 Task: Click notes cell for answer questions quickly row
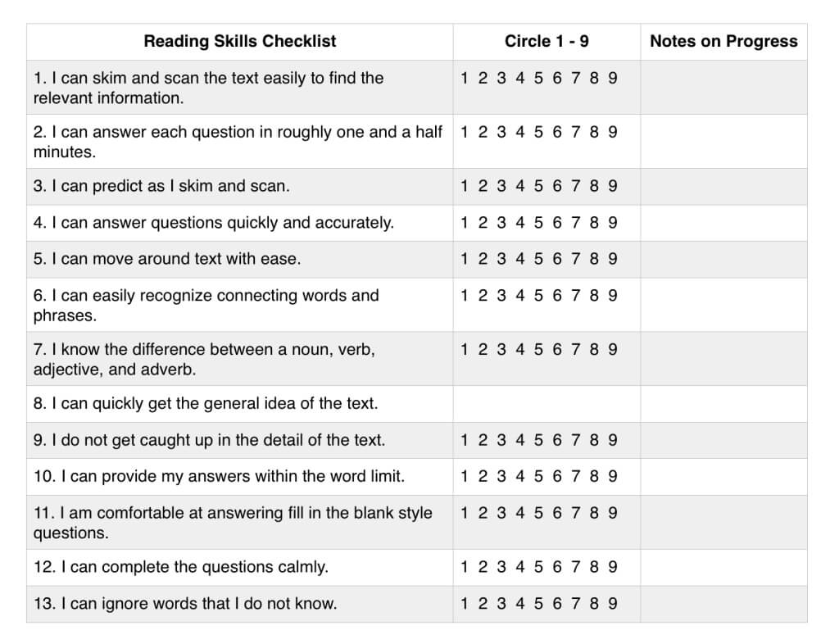(723, 223)
